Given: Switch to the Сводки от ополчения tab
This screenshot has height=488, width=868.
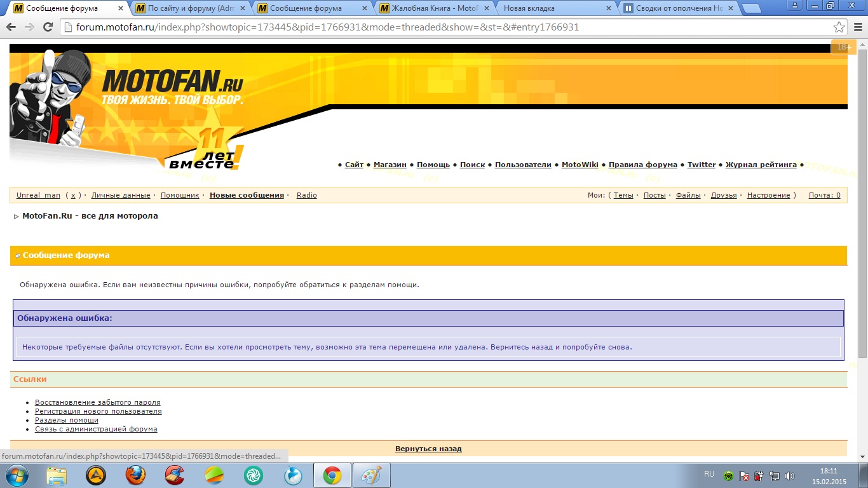Looking at the screenshot, I should (679, 8).
